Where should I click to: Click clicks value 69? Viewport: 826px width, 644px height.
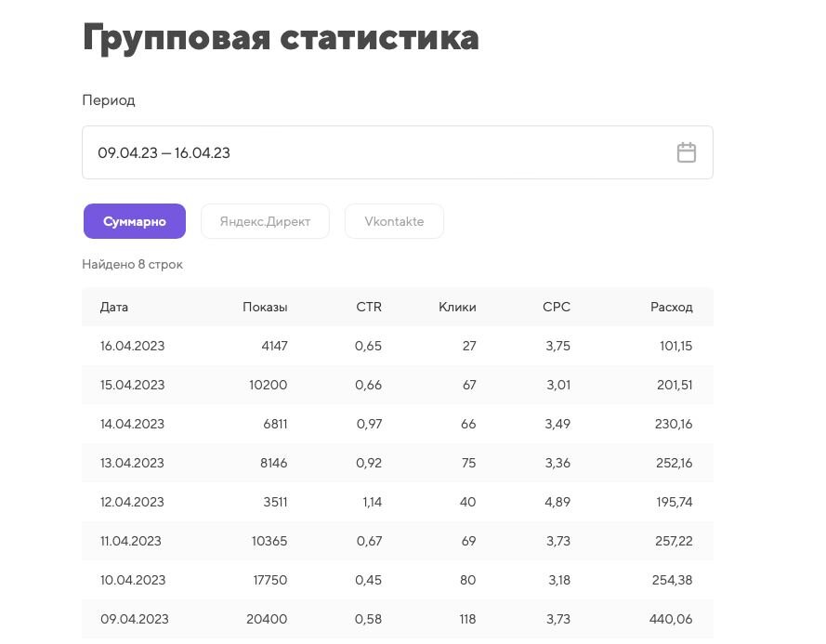pyautogui.click(x=469, y=541)
